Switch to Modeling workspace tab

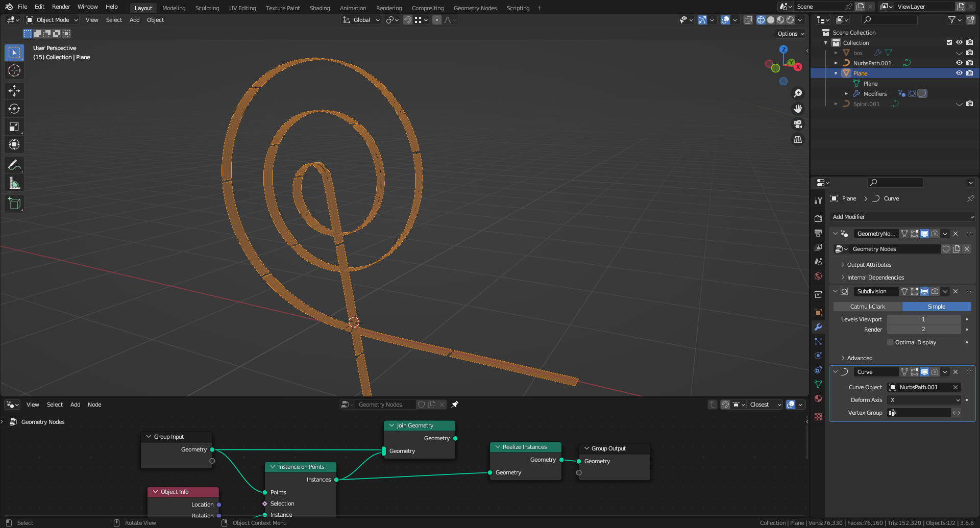tap(174, 8)
